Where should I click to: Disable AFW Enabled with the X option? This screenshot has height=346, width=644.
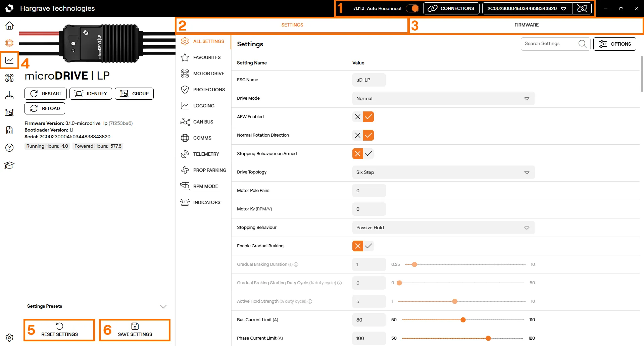coord(358,117)
